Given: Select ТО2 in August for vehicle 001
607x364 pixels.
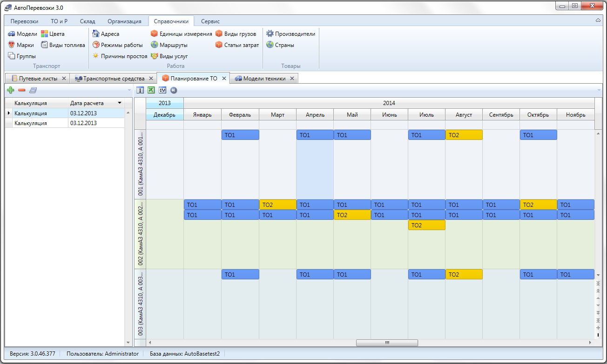Looking at the screenshot, I should point(464,135).
